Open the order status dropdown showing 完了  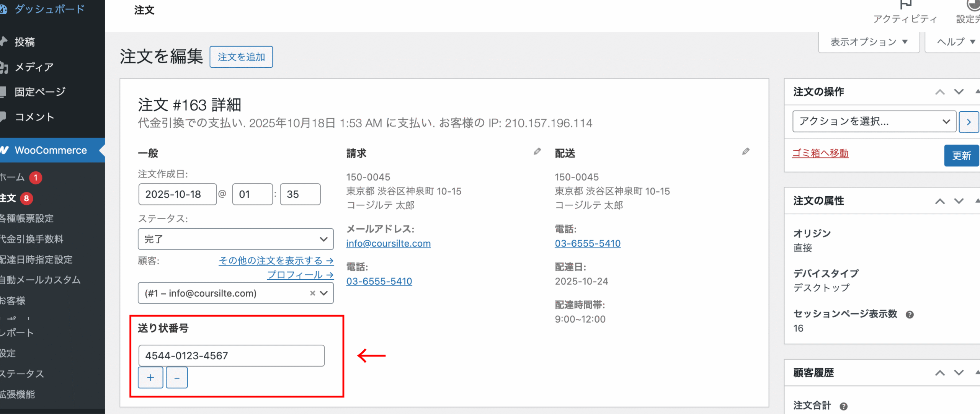[235, 239]
